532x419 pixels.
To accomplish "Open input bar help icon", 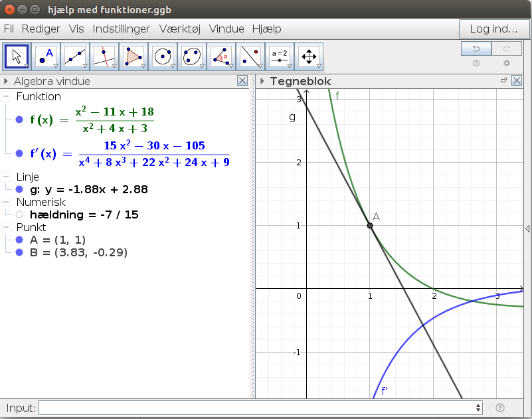I will [x=499, y=408].
